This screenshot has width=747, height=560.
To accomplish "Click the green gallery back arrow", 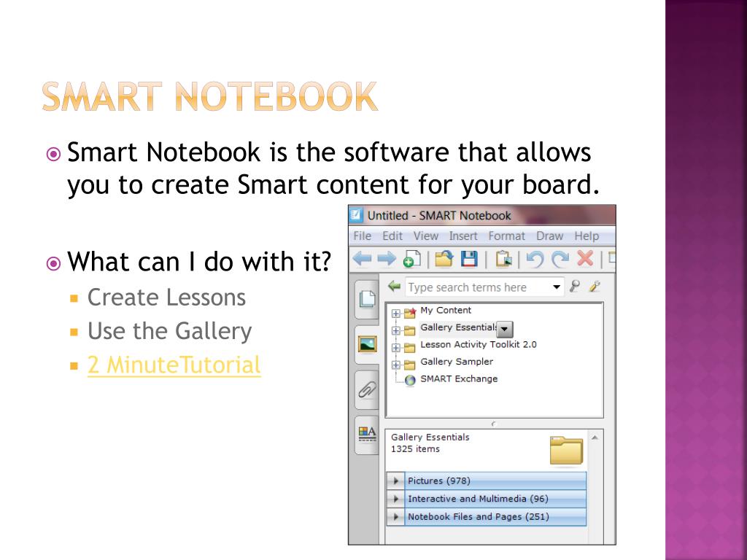I will coord(394,286).
